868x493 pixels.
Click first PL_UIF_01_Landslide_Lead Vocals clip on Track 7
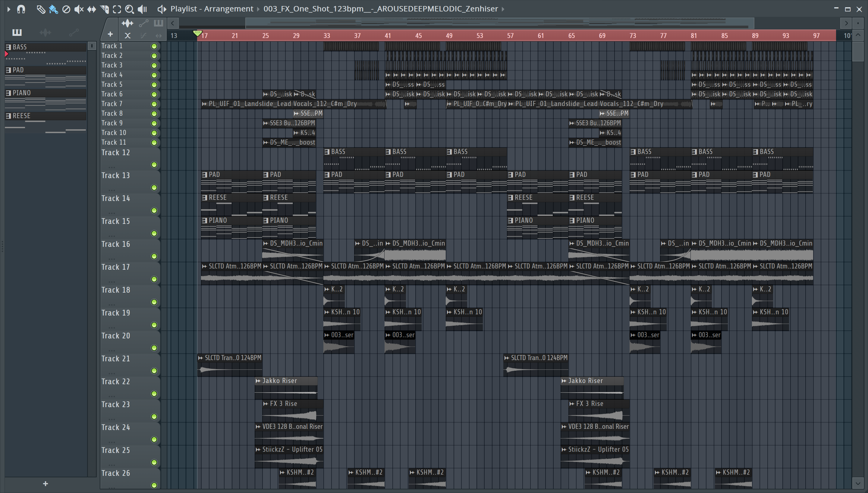tap(293, 104)
